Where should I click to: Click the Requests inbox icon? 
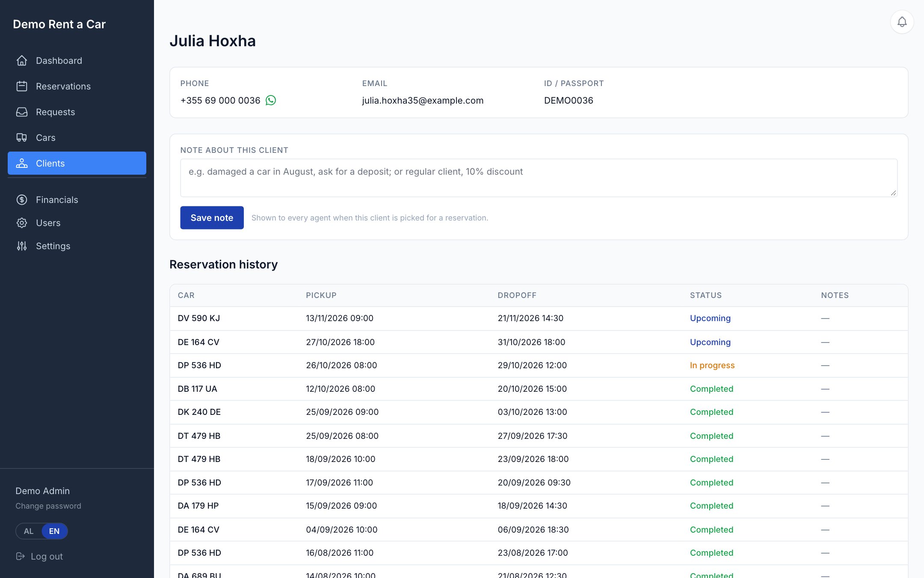coord(22,112)
